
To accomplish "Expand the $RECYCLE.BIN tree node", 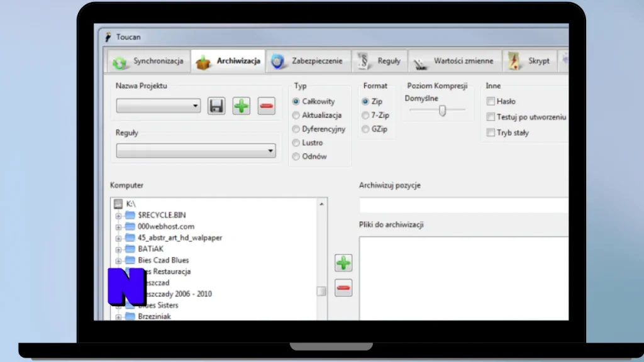I will click(x=118, y=216).
